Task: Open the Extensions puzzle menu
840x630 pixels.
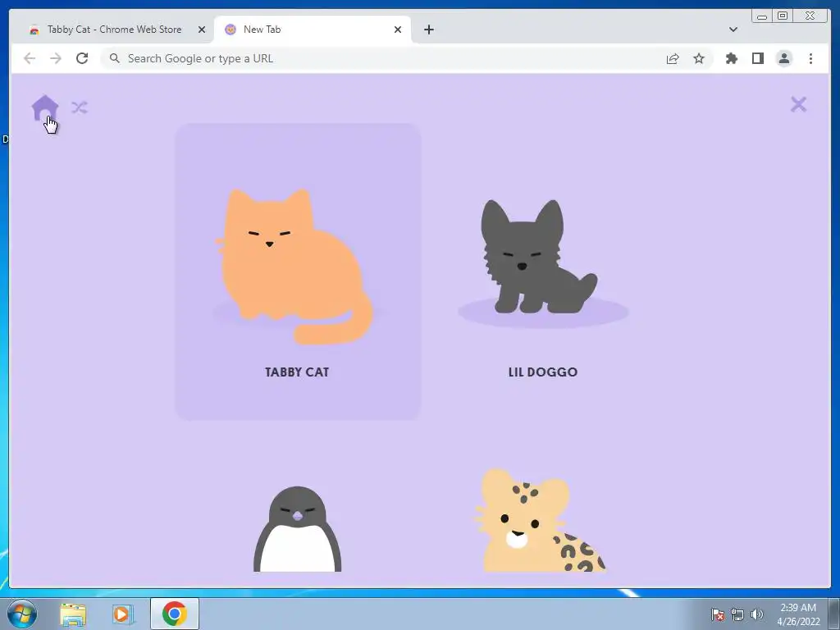Action: [x=731, y=58]
